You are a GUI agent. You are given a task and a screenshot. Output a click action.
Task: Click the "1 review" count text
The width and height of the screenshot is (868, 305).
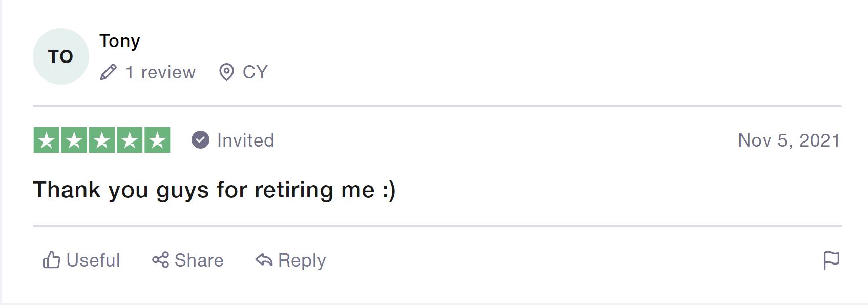click(161, 72)
